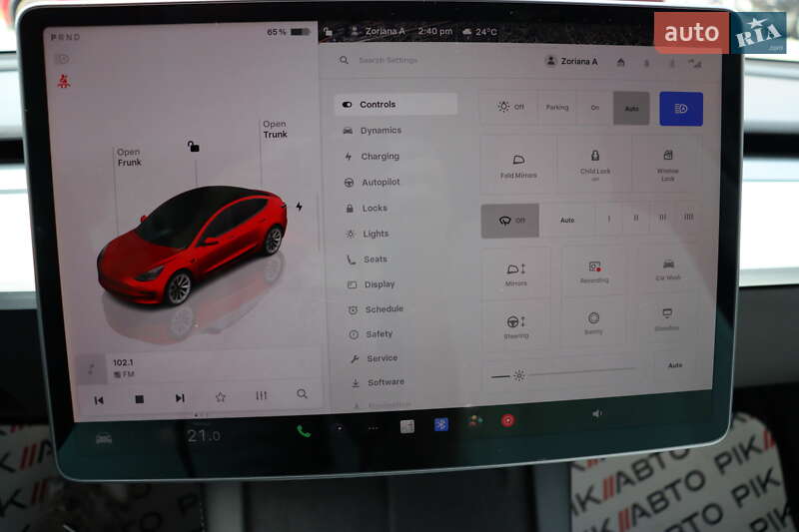Open the Controls settings menu
The height and width of the screenshot is (532, 799).
click(396, 105)
